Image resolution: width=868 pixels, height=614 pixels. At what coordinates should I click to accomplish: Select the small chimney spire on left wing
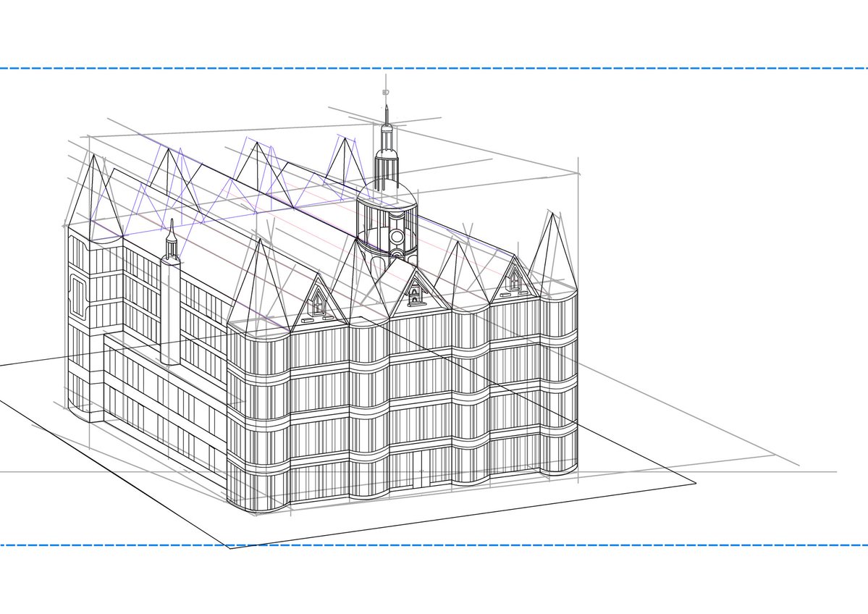click(x=172, y=239)
